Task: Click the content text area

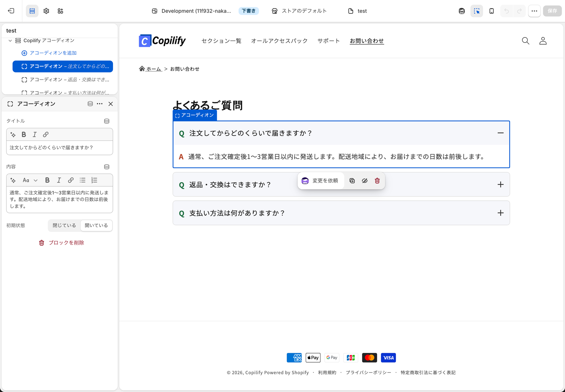Action: point(60,199)
